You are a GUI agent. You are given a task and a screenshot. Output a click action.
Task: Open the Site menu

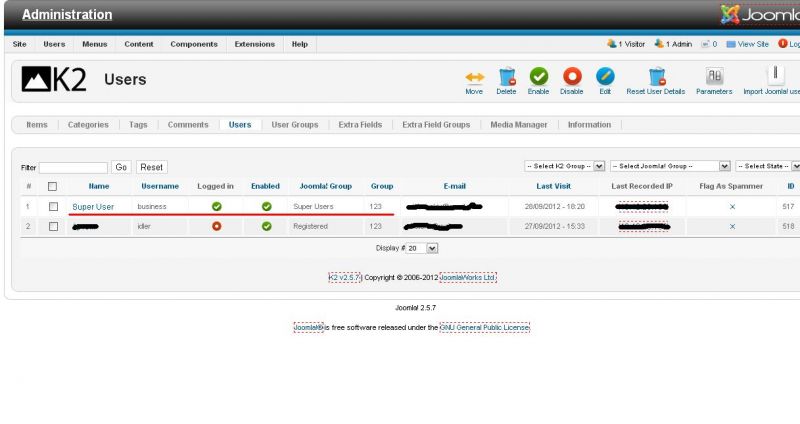(x=19, y=44)
